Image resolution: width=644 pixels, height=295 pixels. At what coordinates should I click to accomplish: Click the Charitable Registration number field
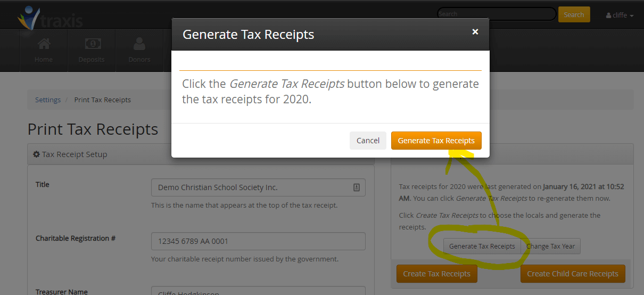pyautogui.click(x=258, y=241)
